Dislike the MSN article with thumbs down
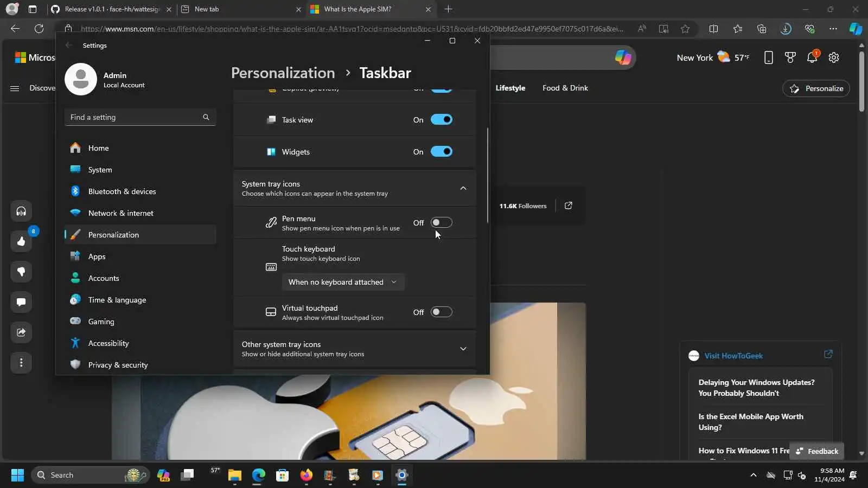868x488 pixels. click(x=21, y=272)
